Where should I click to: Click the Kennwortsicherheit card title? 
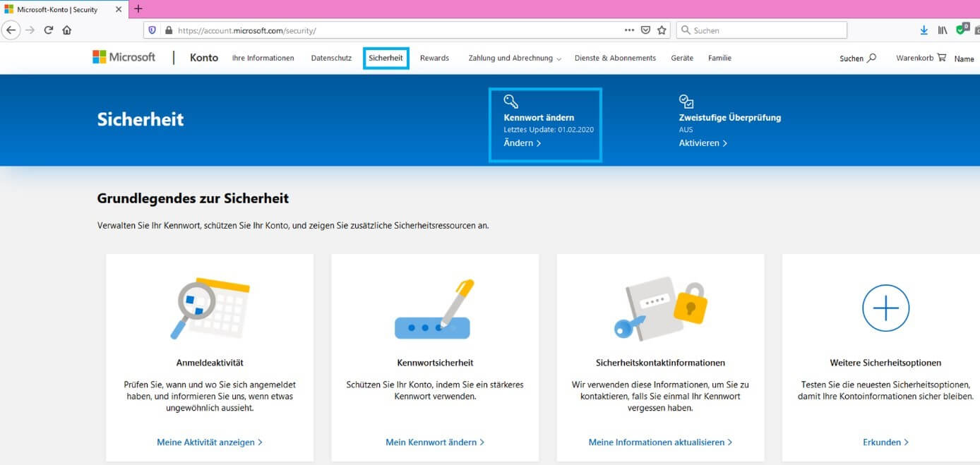point(435,363)
